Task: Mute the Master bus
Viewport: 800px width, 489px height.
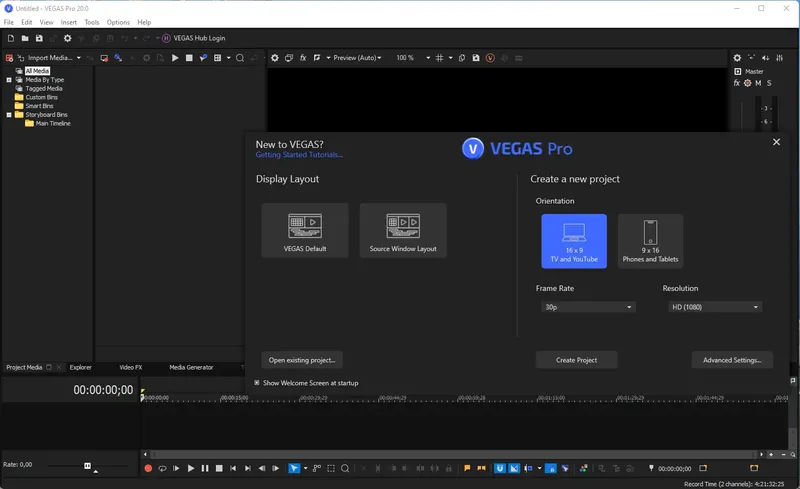Action: tap(758, 83)
